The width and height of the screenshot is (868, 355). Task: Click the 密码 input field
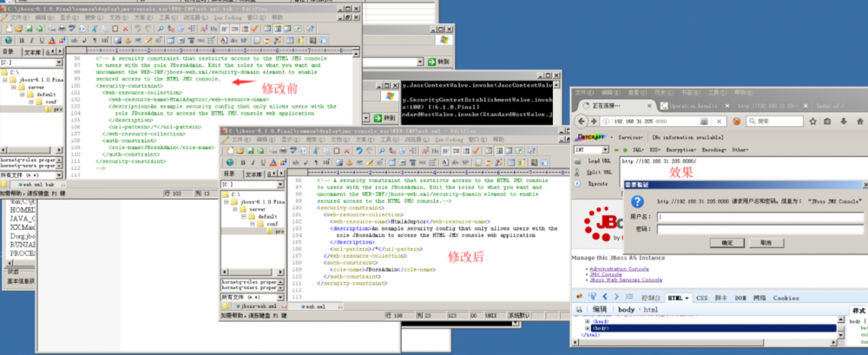click(x=760, y=229)
